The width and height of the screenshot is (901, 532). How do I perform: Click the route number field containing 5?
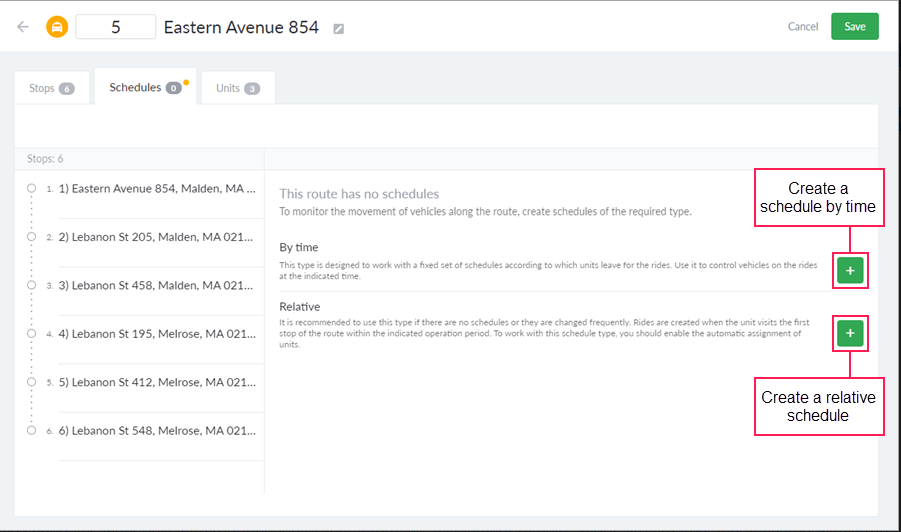(116, 27)
